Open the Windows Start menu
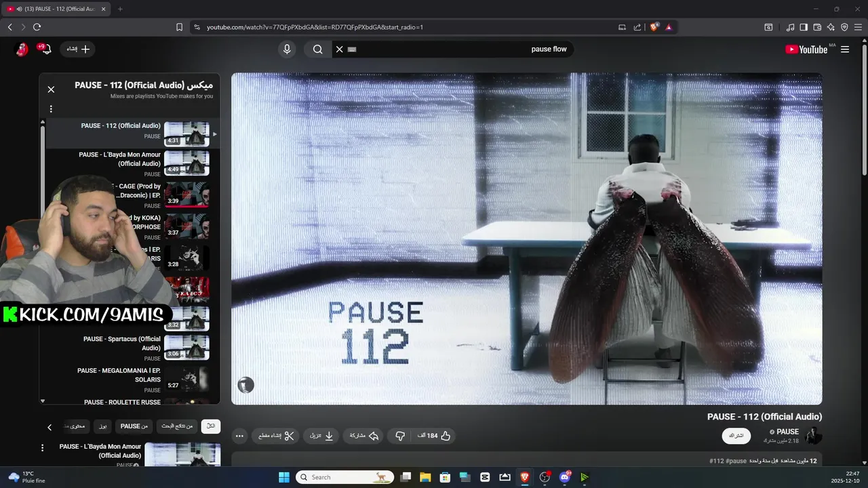This screenshot has width=868, height=488. click(x=284, y=477)
